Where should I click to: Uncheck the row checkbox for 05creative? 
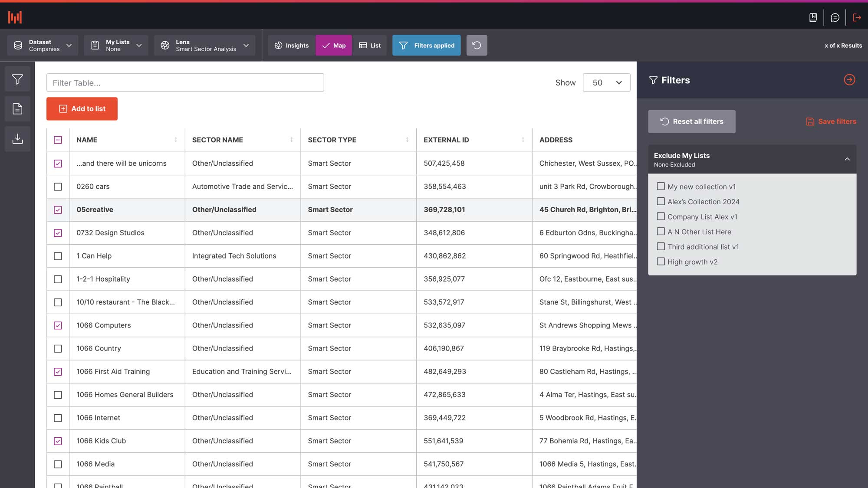[x=58, y=210]
